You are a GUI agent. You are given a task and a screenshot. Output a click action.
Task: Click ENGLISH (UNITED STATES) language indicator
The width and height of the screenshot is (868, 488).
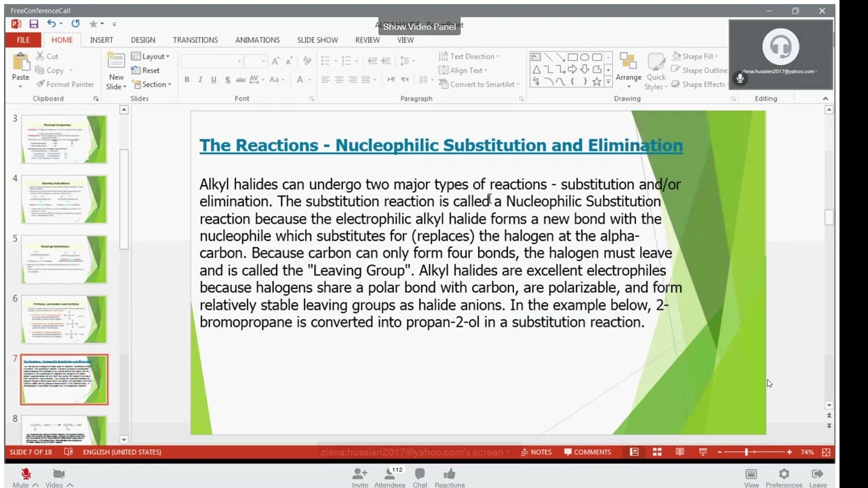(122, 452)
